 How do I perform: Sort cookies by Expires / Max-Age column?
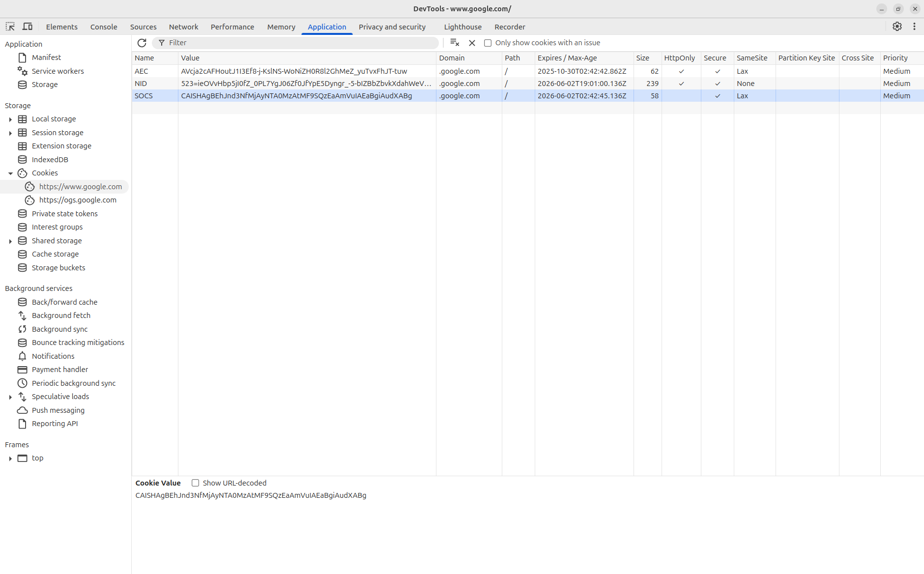[x=567, y=58]
